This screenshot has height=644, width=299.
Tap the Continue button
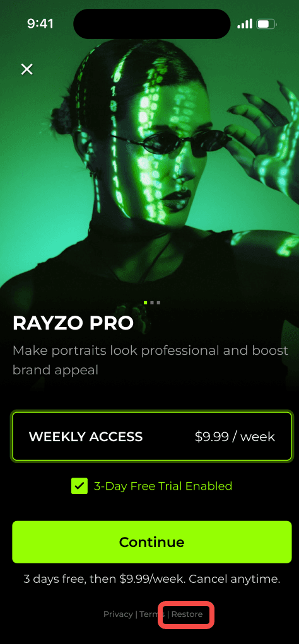[x=152, y=542]
